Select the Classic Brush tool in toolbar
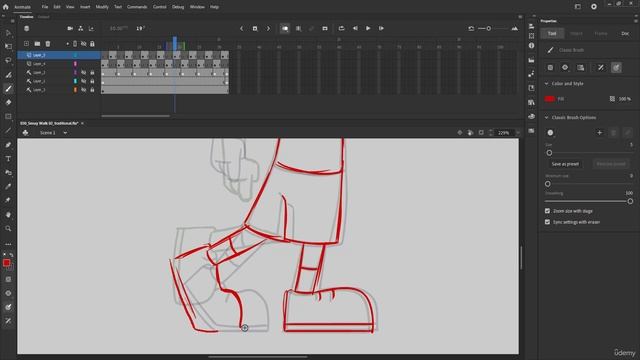The width and height of the screenshot is (640, 360). 8,89
